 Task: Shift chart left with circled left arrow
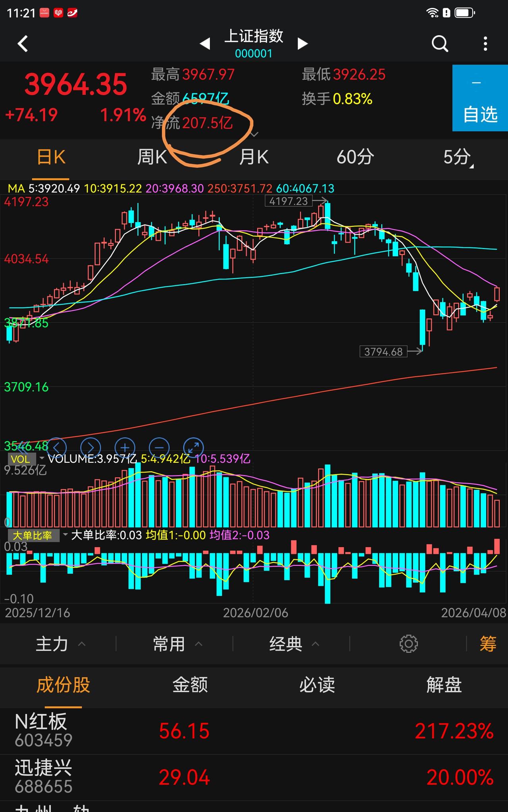pos(56,448)
